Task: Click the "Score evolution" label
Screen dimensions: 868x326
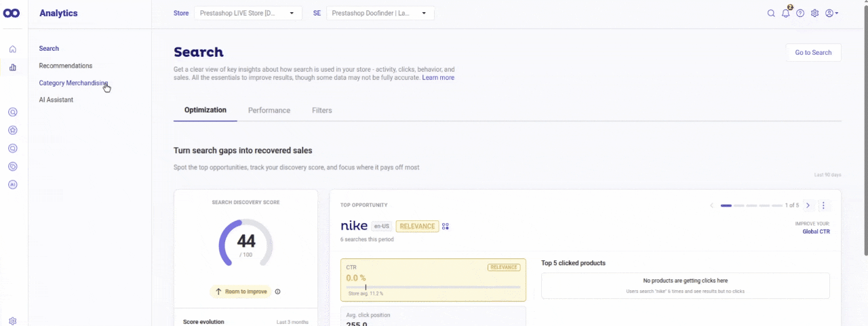Action: pos(203,322)
